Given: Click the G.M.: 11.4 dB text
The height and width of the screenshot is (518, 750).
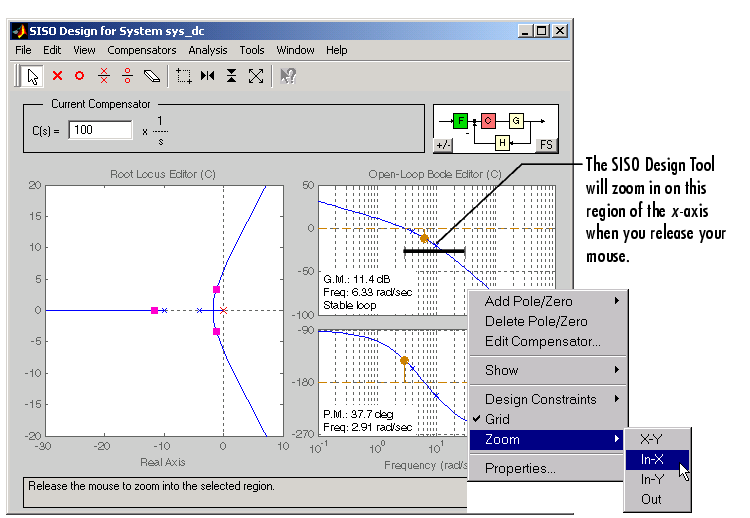Looking at the screenshot, I should (357, 279).
